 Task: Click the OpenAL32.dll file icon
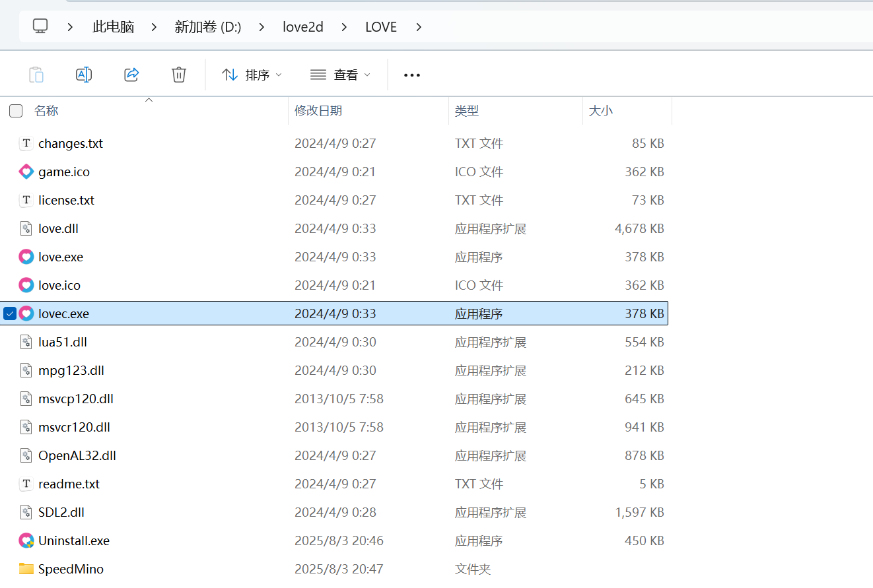[26, 455]
